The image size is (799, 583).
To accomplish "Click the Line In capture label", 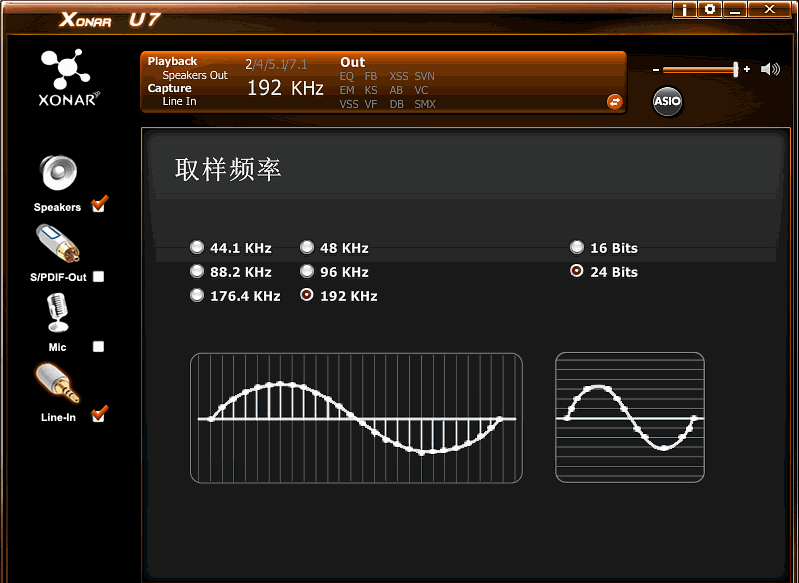I will tap(179, 101).
